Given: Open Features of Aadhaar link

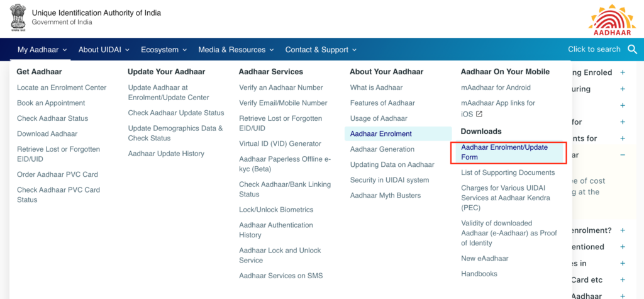Looking at the screenshot, I should pos(382,103).
